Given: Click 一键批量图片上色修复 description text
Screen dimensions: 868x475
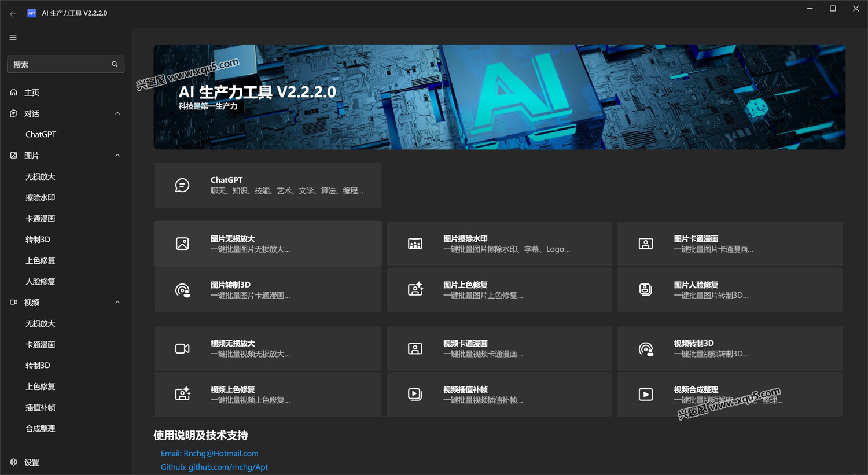Looking at the screenshot, I should [483, 296].
